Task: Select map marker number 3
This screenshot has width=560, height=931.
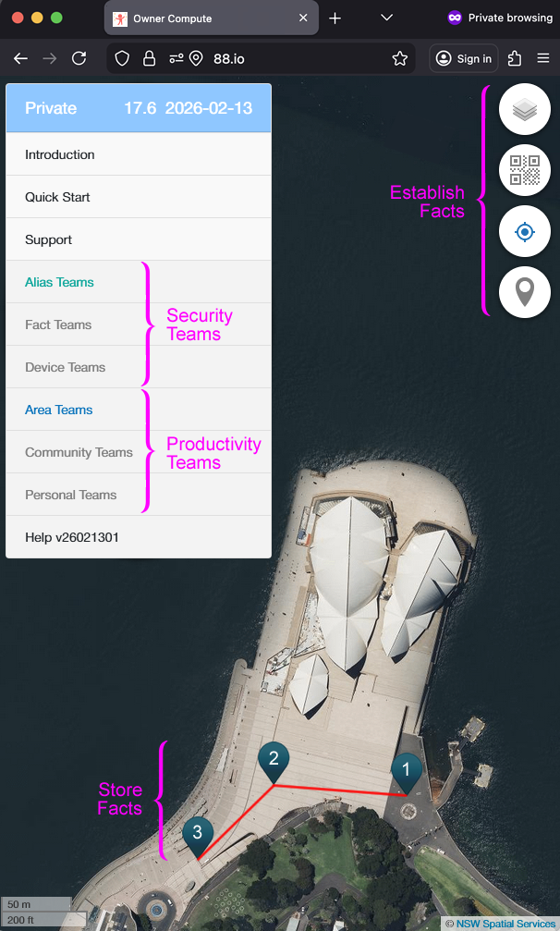Action: tap(198, 837)
